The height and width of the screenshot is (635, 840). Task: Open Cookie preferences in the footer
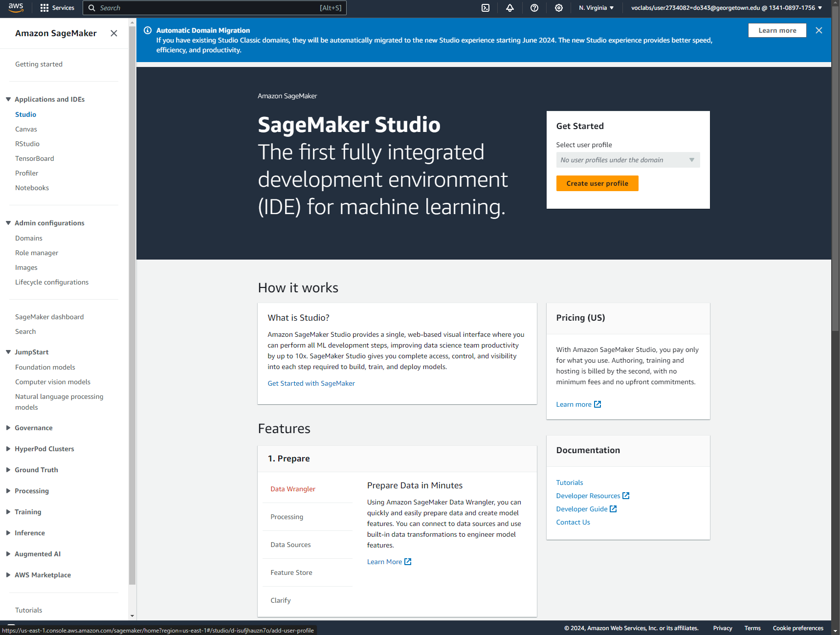point(798,628)
